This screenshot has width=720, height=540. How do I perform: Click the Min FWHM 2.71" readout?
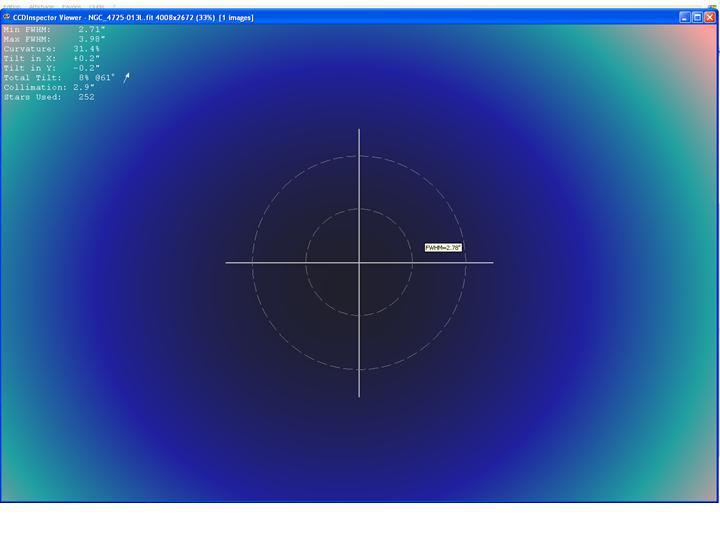pyautogui.click(x=55, y=29)
